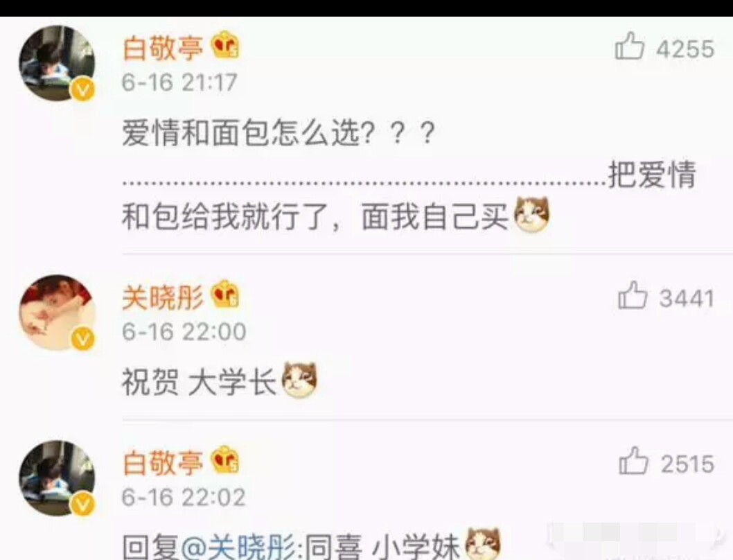
Task: Like 关晓彤's comment with 3441 likes
Action: point(633,295)
